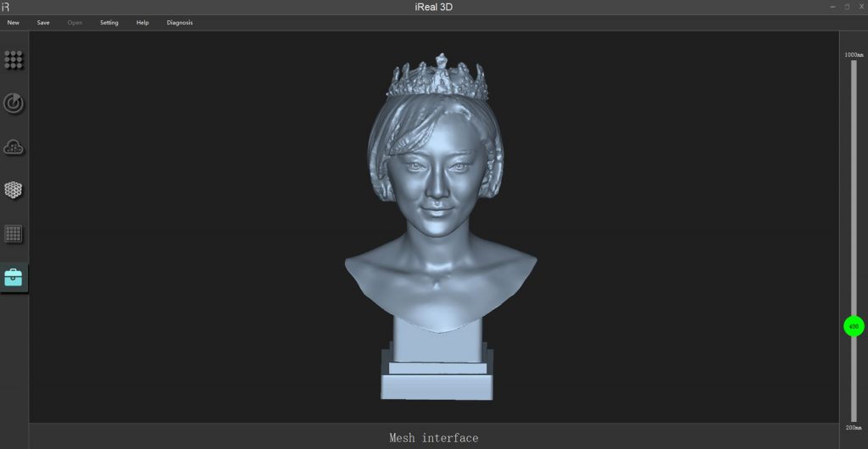This screenshot has height=449, width=868.
Task: Open the toolbox briefcase icon
Action: coord(14,278)
